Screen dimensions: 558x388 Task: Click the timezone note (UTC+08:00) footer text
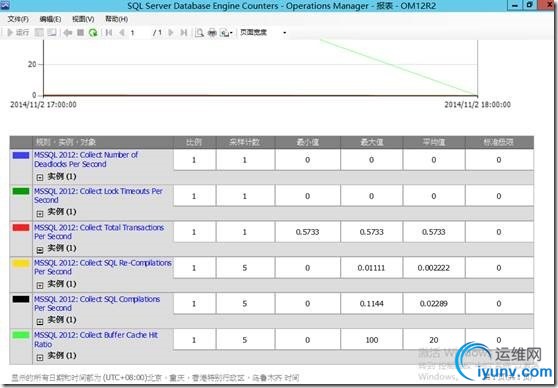[x=155, y=378]
